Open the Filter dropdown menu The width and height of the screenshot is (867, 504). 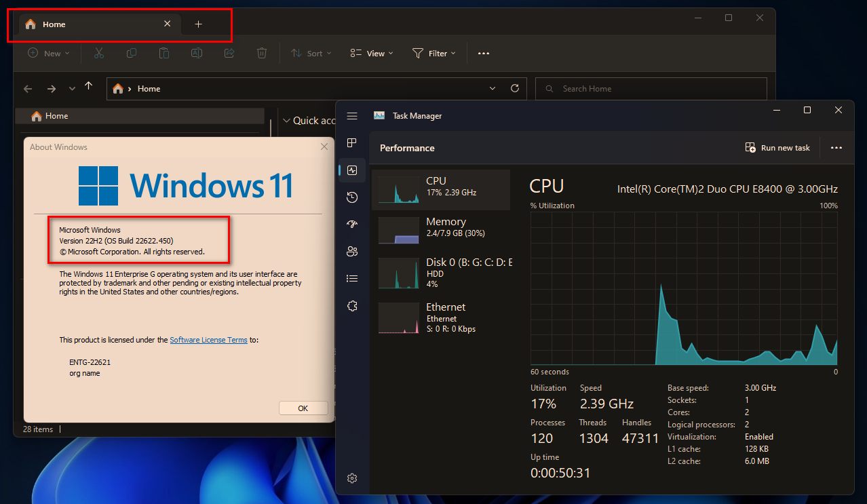(434, 53)
